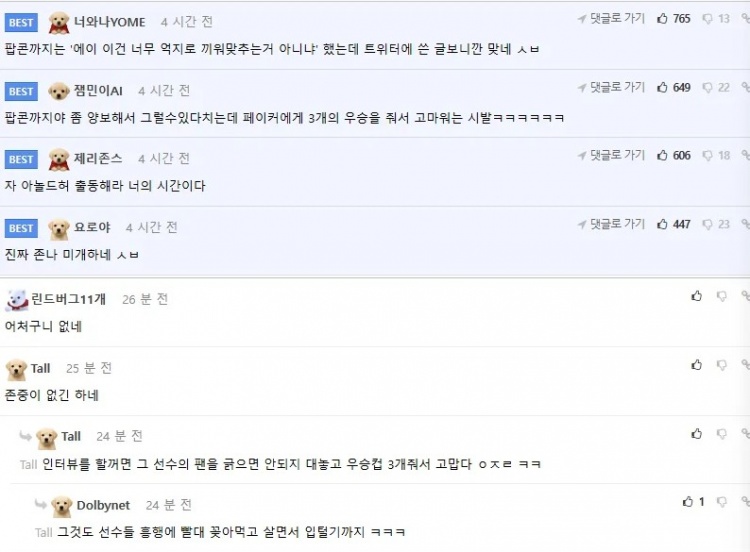Jump to 쟁민이AI's comment via 댓글로 가기

click(x=611, y=88)
